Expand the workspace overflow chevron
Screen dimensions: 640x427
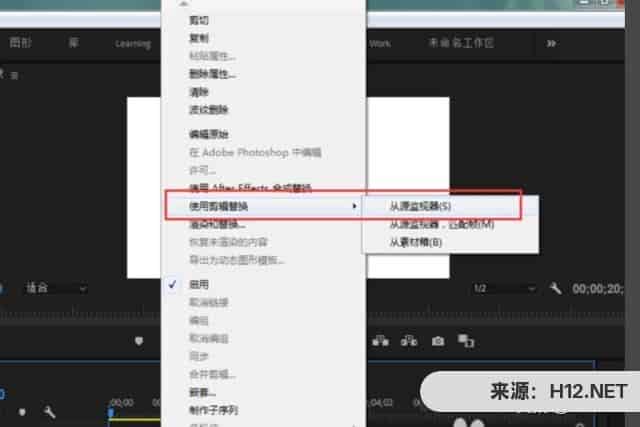click(551, 43)
